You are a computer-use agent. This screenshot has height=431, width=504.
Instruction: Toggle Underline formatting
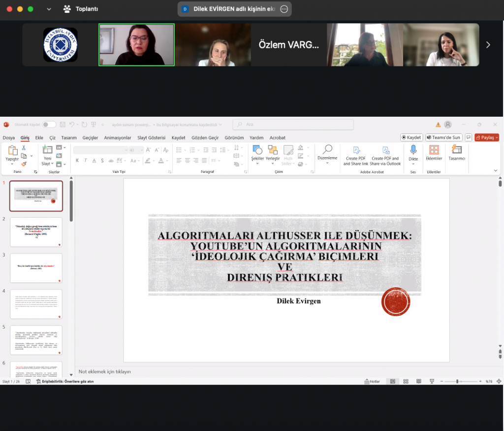(x=94, y=161)
